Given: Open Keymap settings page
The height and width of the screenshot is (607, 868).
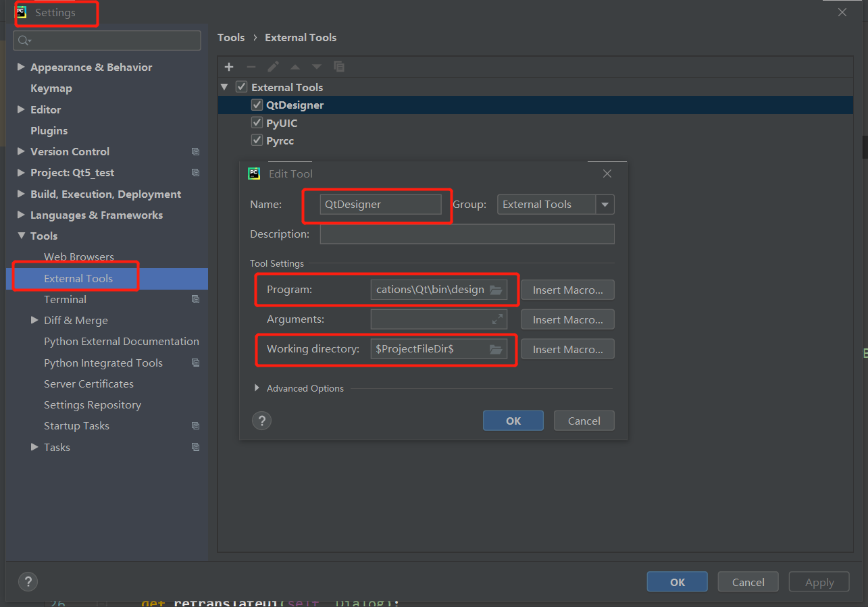Looking at the screenshot, I should [51, 88].
